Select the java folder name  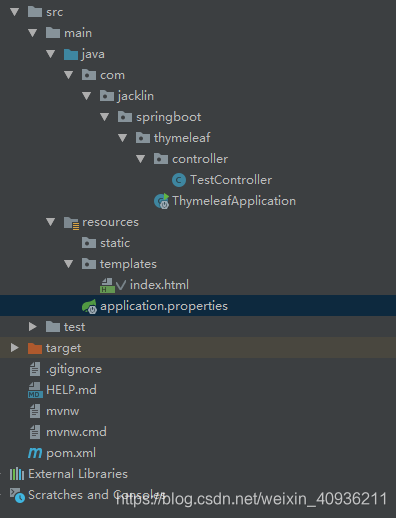[93, 54]
